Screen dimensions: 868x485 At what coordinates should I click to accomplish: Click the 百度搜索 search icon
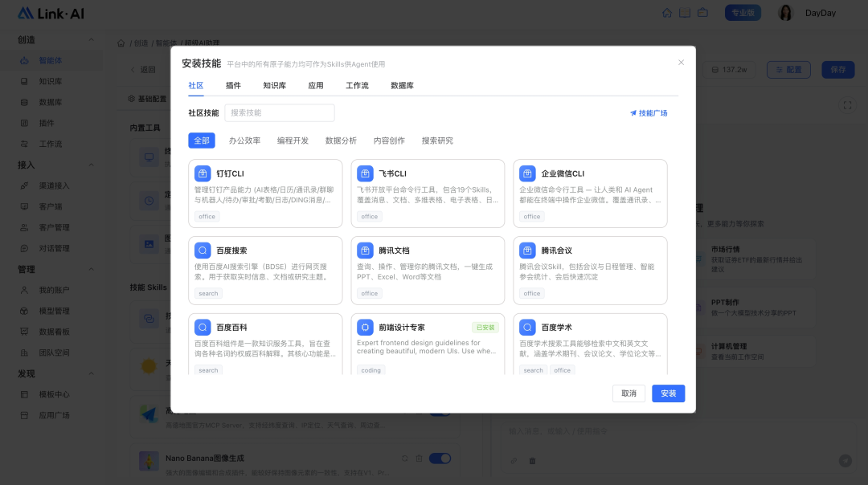[203, 251]
